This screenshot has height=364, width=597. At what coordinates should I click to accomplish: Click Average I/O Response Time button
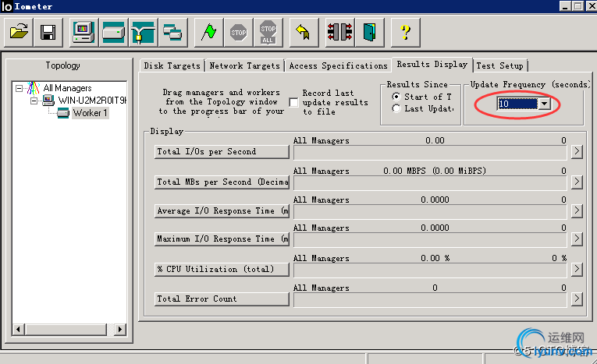222,211
